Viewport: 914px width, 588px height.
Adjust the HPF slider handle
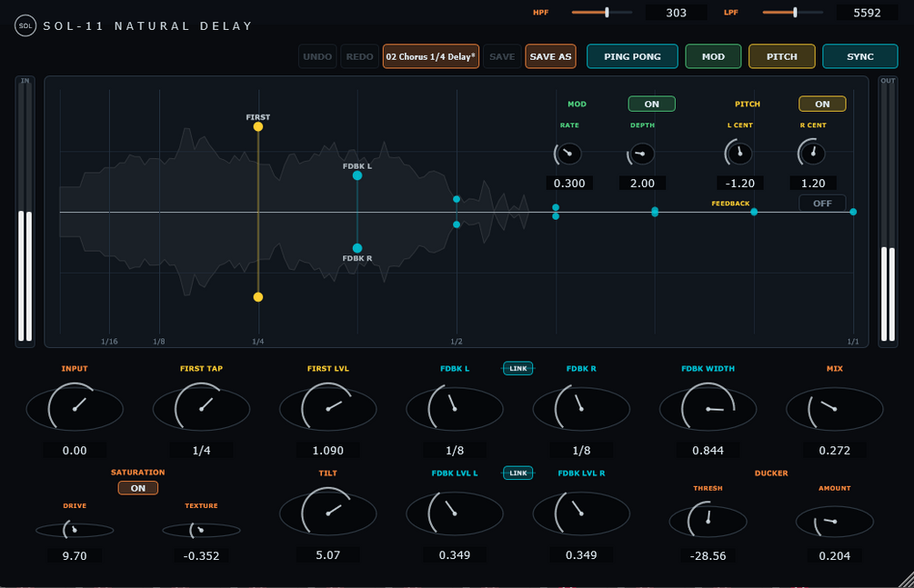click(607, 12)
